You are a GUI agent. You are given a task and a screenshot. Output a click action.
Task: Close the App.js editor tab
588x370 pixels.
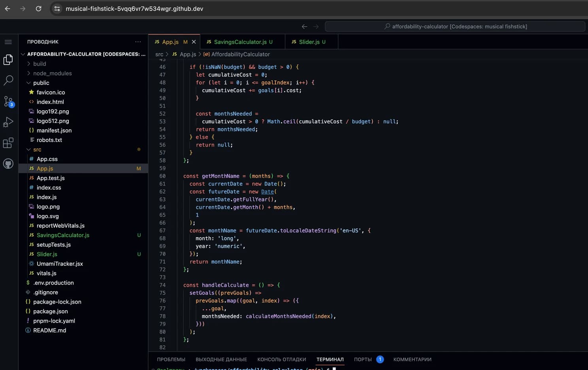tap(194, 42)
